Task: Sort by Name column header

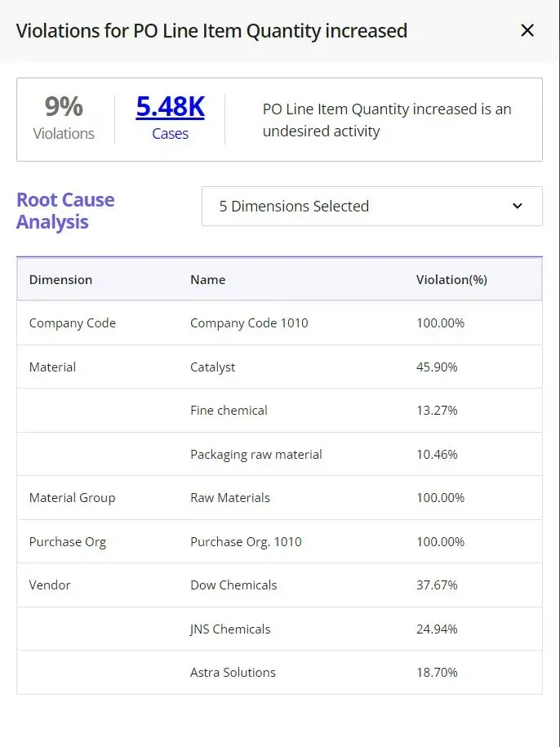Action: 207,280
